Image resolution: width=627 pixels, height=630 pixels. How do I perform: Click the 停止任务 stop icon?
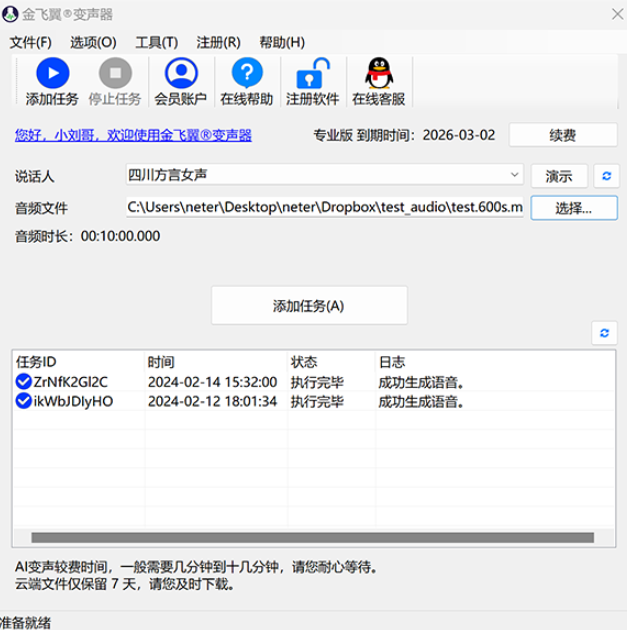pyautogui.click(x=115, y=73)
